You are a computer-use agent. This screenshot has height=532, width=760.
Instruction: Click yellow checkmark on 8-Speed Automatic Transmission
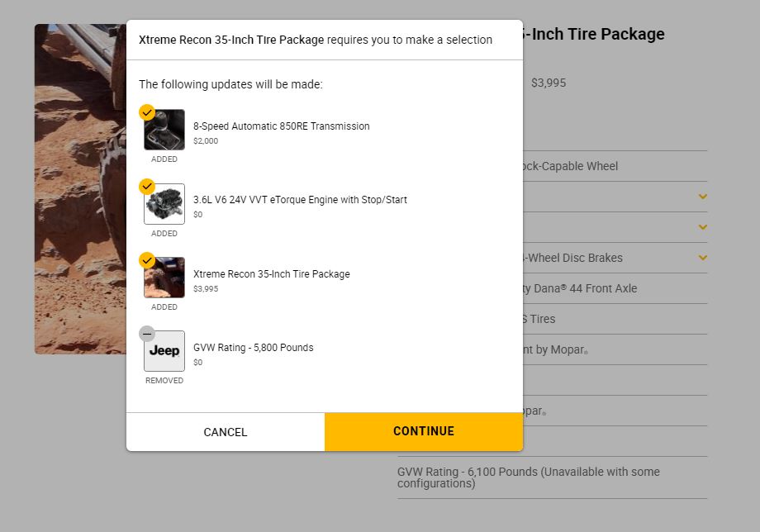coord(147,112)
